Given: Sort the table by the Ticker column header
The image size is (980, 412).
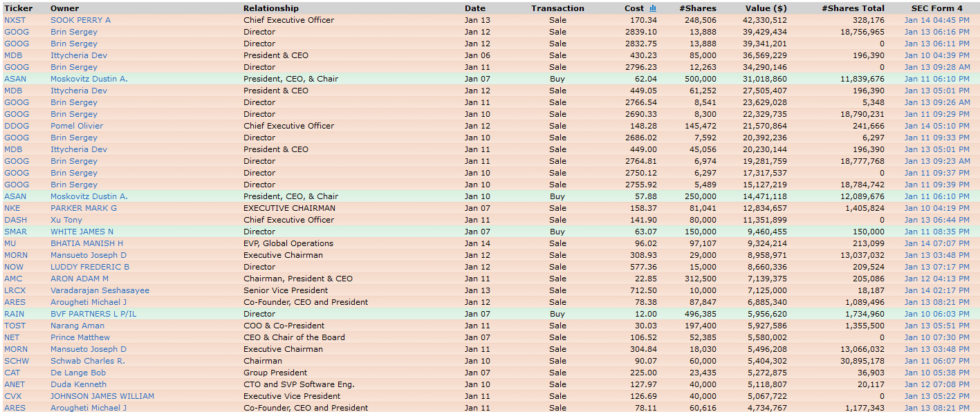Looking at the screenshot, I should coord(18,8).
